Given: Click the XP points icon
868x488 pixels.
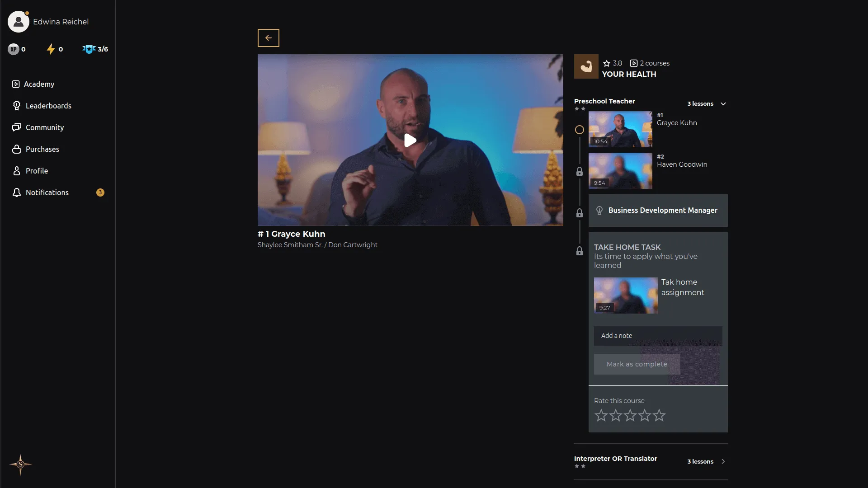Looking at the screenshot, I should (14, 49).
